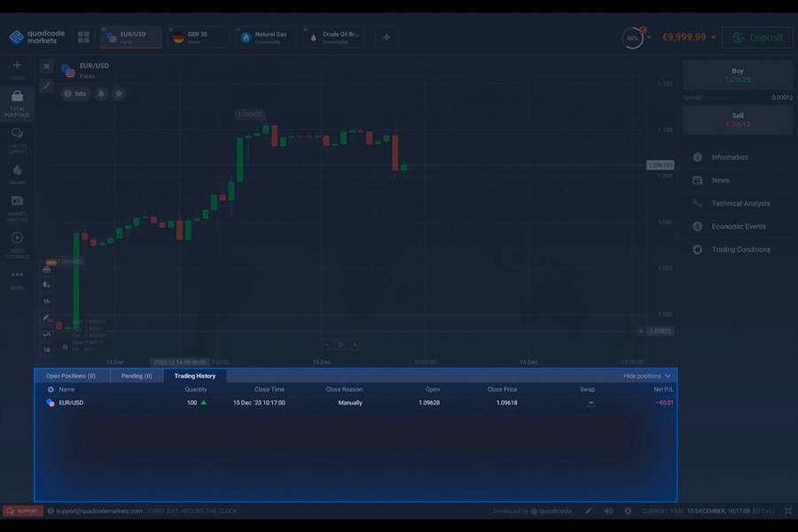Open drawing tools with the pencil icon
This screenshot has width=798, height=532.
pyautogui.click(x=46, y=317)
